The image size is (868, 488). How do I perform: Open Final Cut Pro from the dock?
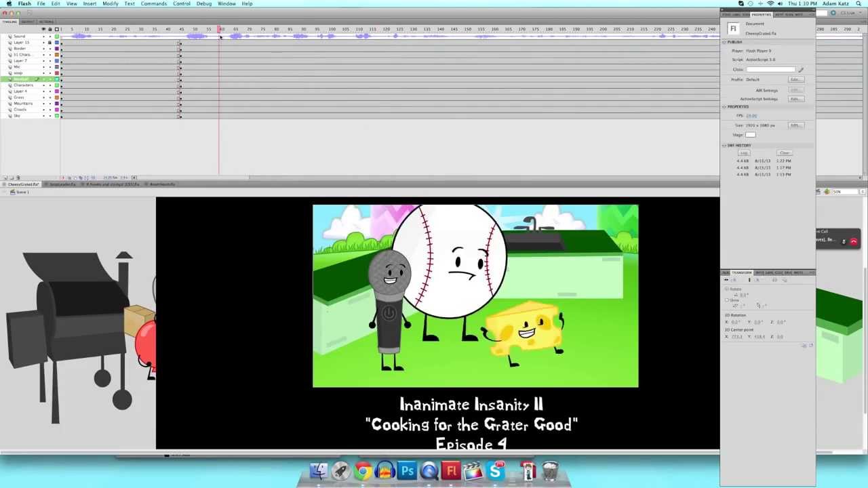click(473, 470)
